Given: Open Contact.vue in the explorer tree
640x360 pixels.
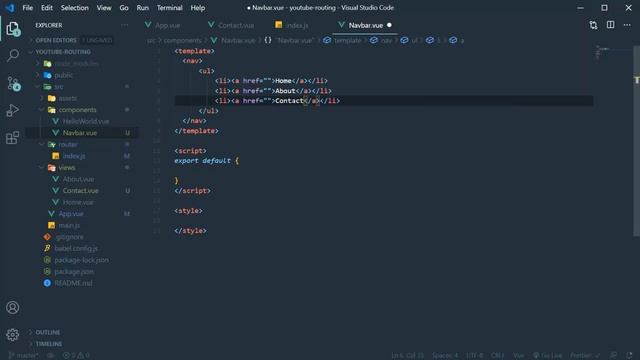Looking at the screenshot, I should pyautogui.click(x=80, y=191).
